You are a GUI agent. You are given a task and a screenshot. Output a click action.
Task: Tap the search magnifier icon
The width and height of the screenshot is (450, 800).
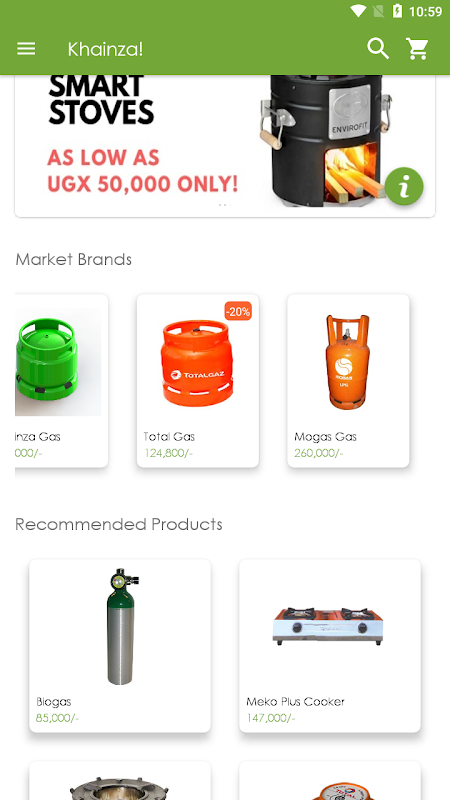pos(378,49)
